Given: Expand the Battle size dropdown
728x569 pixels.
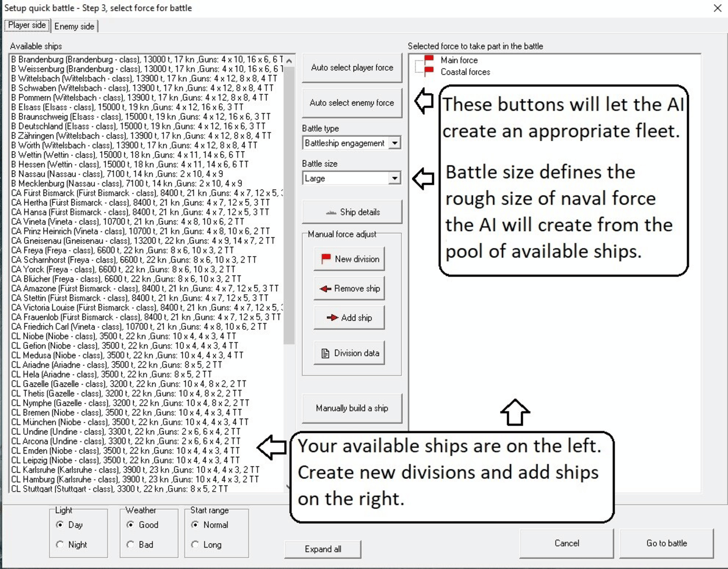Looking at the screenshot, I should 394,179.
